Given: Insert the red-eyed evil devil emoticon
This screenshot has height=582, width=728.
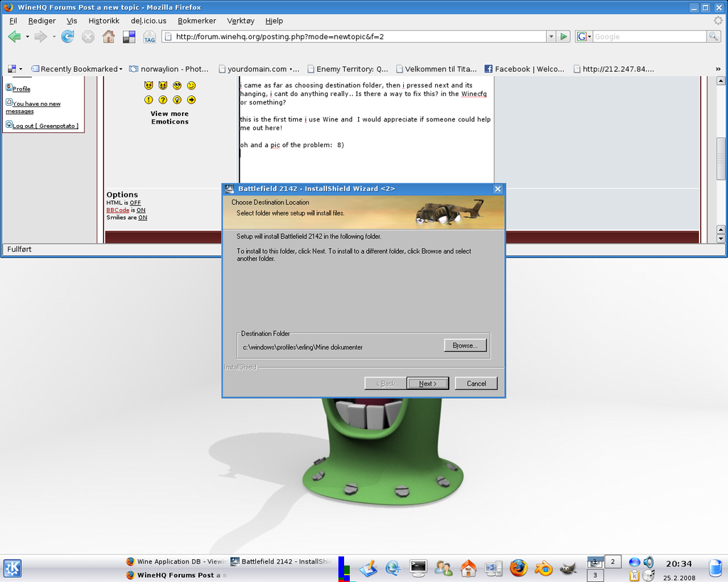Looking at the screenshot, I should point(149,85).
